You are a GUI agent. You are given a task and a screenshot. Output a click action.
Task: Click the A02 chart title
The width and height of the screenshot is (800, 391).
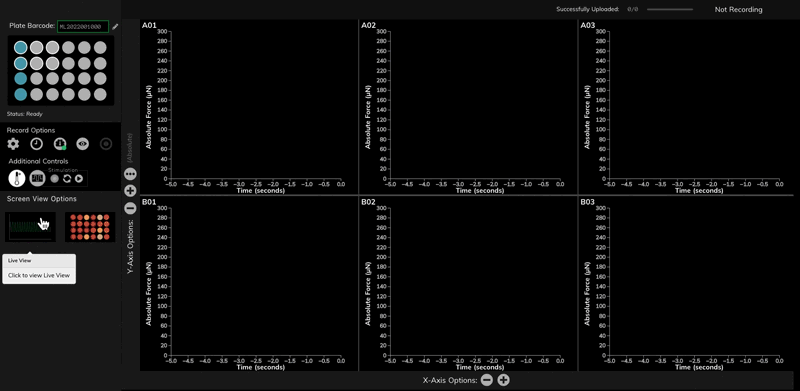(x=368, y=25)
